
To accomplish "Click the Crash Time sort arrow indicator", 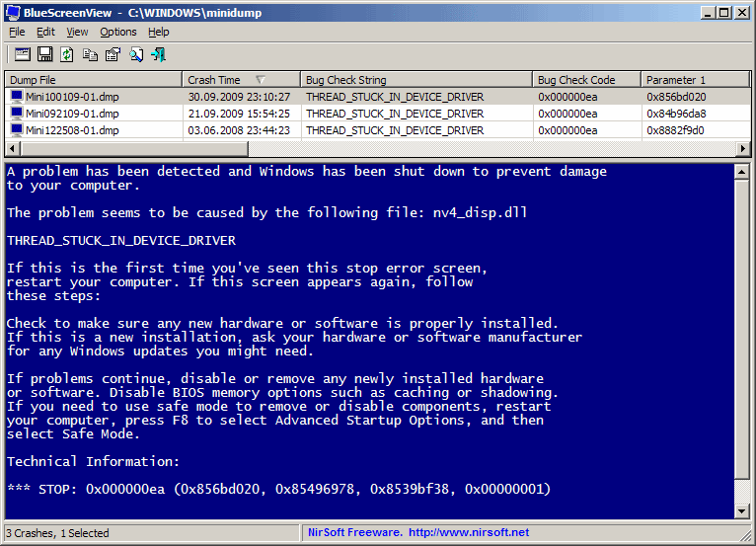I will (x=261, y=80).
